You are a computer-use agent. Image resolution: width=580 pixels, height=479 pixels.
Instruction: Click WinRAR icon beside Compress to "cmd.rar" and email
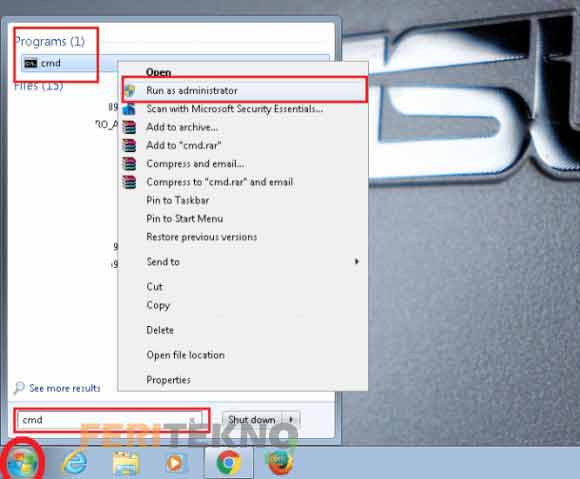(129, 182)
